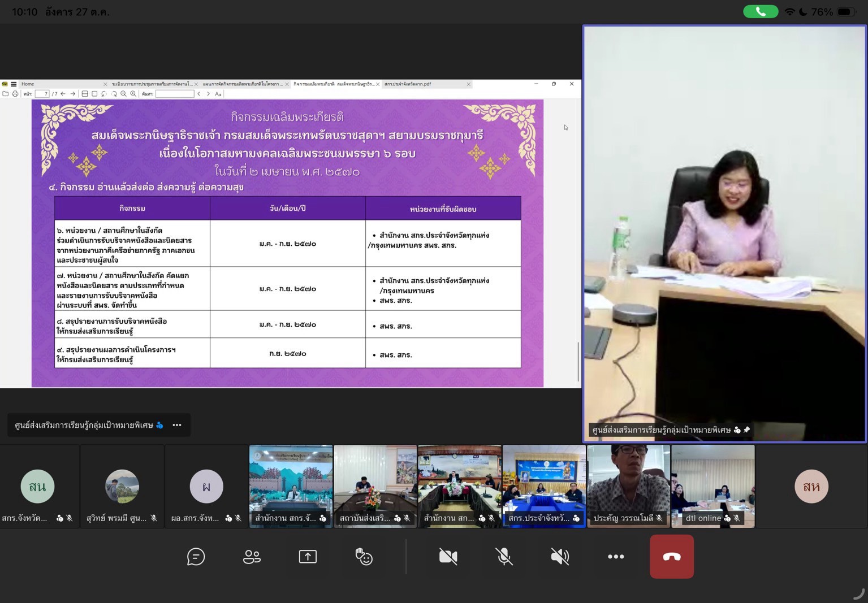Select the dtl online participant thumbnail
Image resolution: width=868 pixels, height=603 pixels.
click(x=713, y=486)
